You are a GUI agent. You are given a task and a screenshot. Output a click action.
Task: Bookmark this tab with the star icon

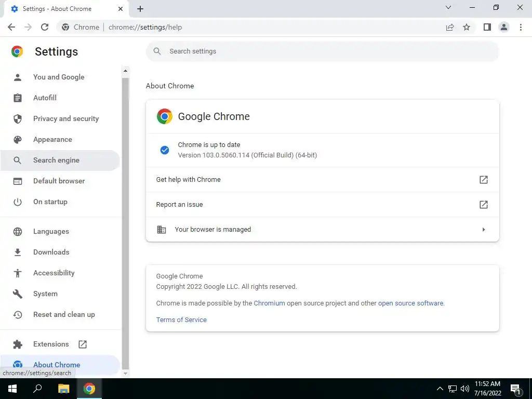[467, 27]
